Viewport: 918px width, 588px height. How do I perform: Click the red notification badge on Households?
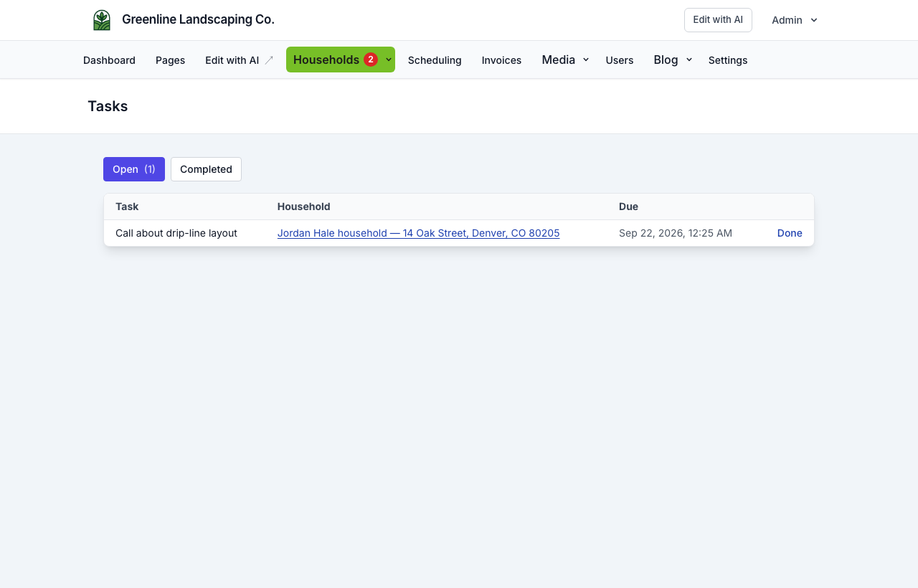(371, 60)
